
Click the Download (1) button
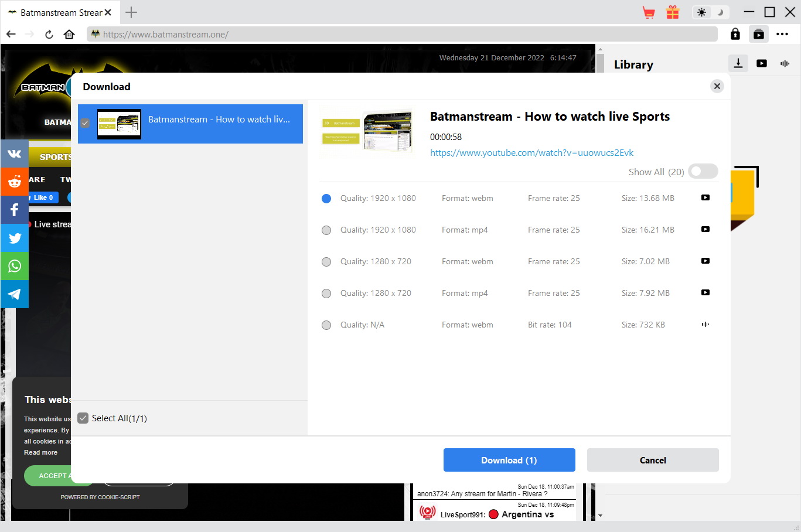(x=509, y=460)
